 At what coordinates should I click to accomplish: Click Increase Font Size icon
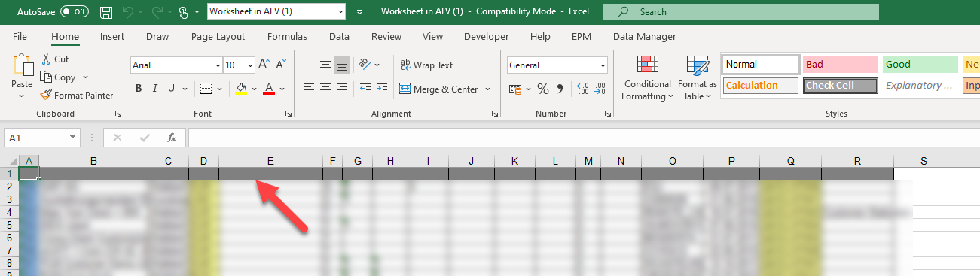(264, 65)
